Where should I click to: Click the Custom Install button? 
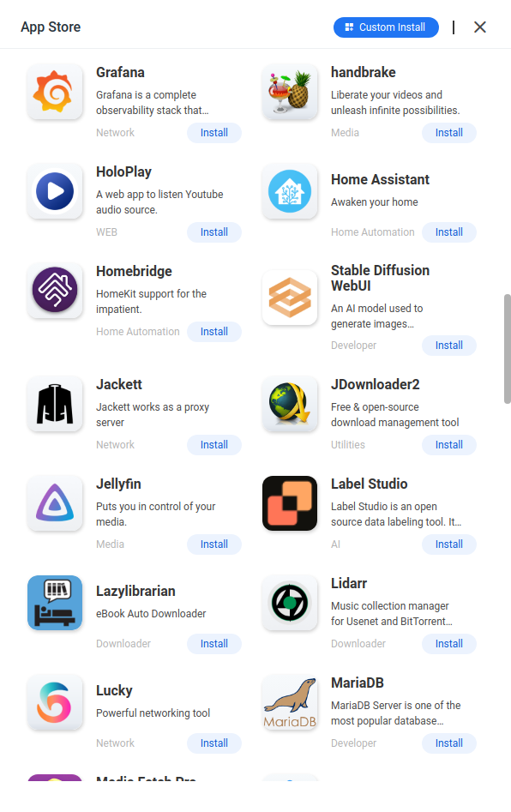(x=386, y=27)
